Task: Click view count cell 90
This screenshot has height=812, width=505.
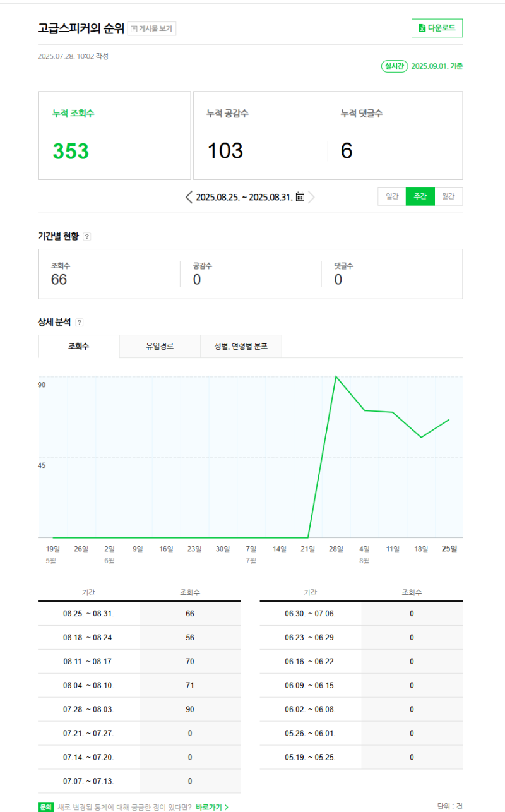Action: click(x=190, y=710)
